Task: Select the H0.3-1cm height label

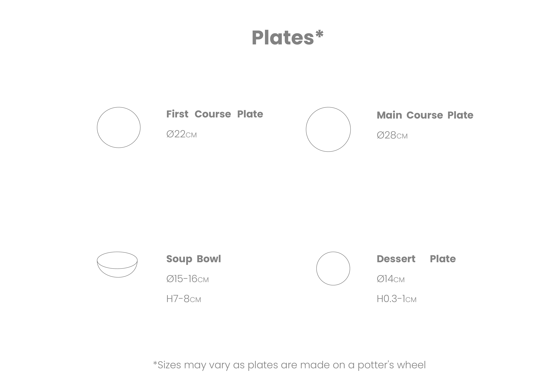Action: [x=396, y=299]
